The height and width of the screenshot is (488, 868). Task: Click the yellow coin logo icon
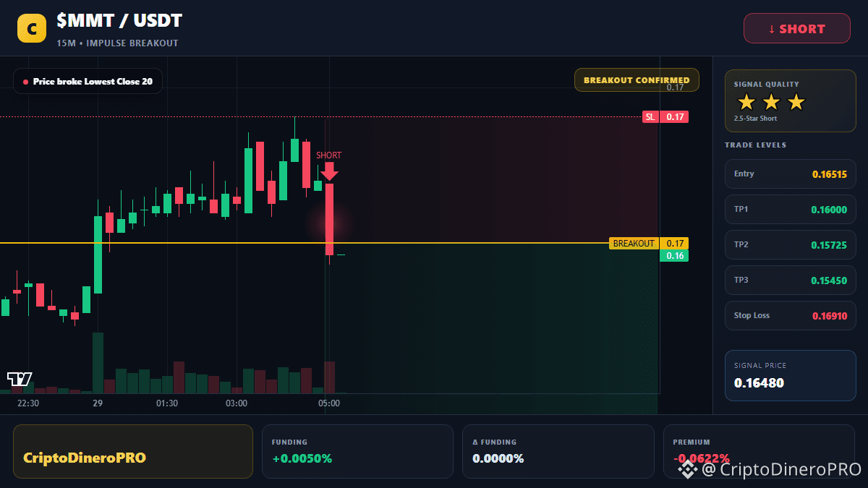click(x=32, y=28)
